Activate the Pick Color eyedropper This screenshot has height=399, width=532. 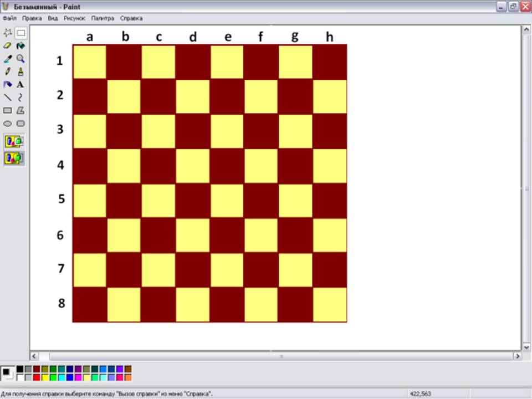(x=8, y=59)
